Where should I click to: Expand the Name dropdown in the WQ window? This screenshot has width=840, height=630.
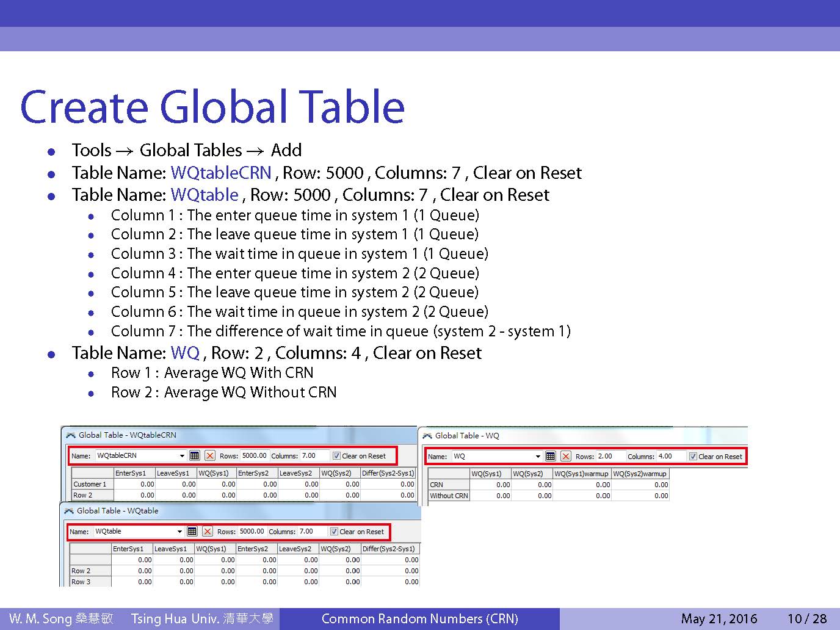538,456
